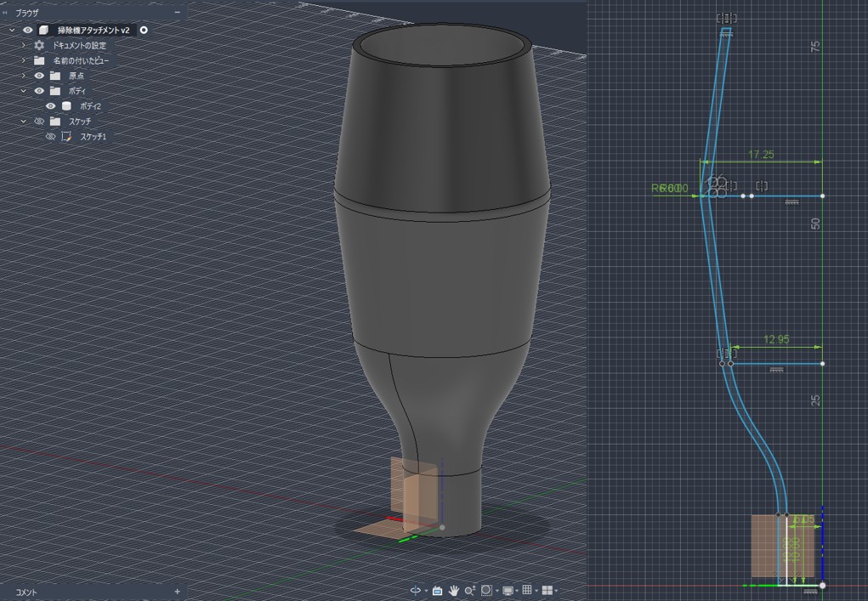Click the スケッチ folder icon
Screen dimensions: 868x601
tap(54, 122)
